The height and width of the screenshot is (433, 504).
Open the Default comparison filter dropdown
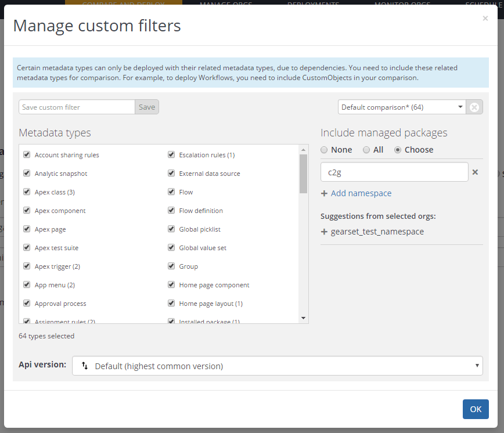[402, 107]
